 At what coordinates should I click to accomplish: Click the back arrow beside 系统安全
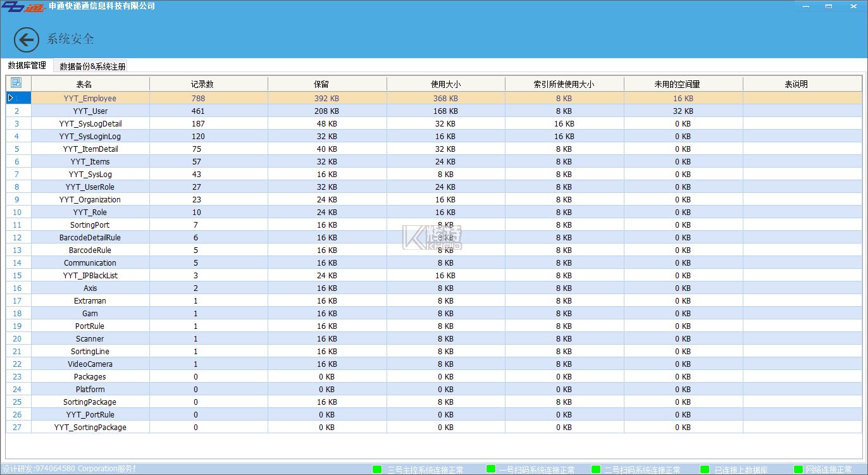click(27, 40)
